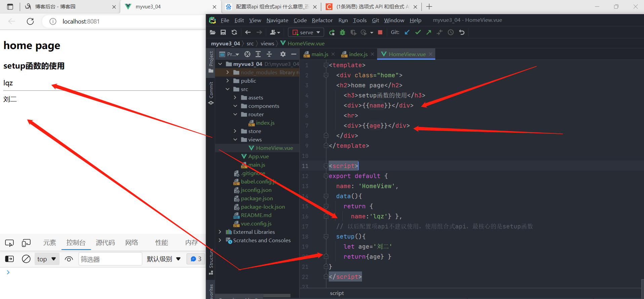Click the views breadcrumb in navigation bar
Viewport: 644px width, 299px height.
tap(267, 43)
